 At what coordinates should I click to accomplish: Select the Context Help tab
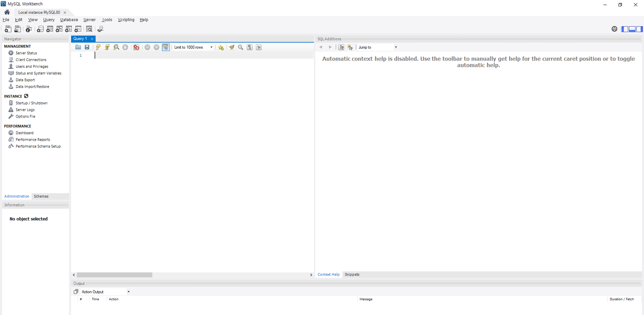tap(328, 274)
